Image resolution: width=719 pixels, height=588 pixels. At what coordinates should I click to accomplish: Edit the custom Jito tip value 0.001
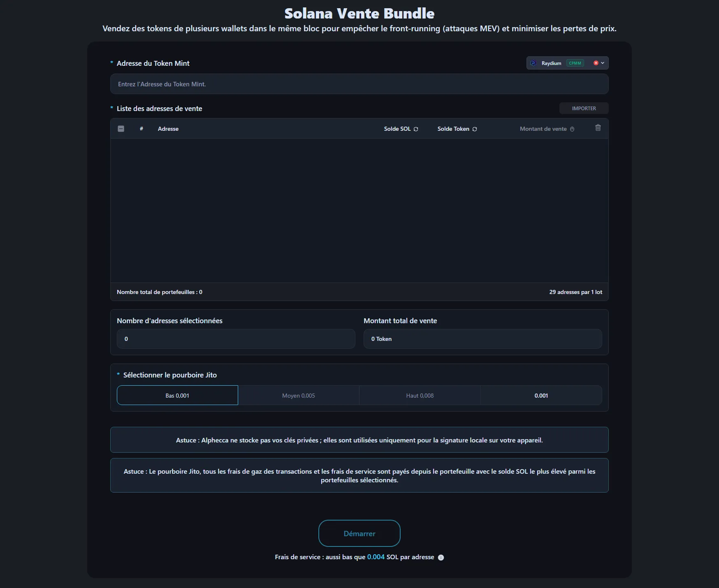coord(541,395)
